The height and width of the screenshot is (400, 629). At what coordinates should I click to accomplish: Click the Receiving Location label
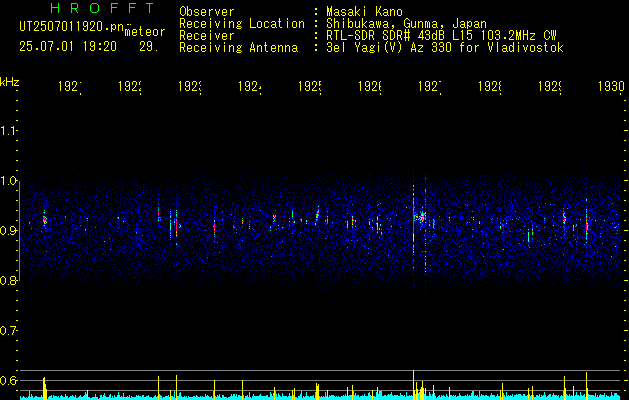coord(242,24)
